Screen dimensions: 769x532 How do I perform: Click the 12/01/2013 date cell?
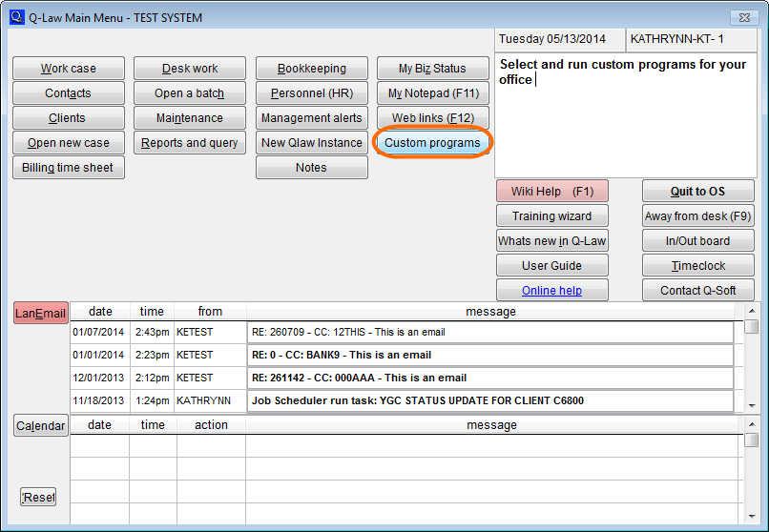(100, 378)
